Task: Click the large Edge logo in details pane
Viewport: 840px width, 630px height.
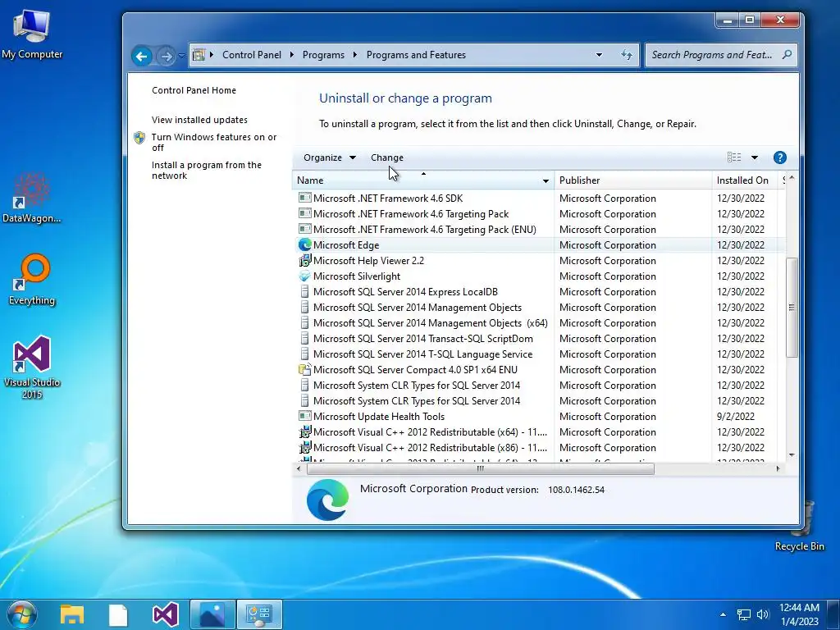Action: point(327,500)
